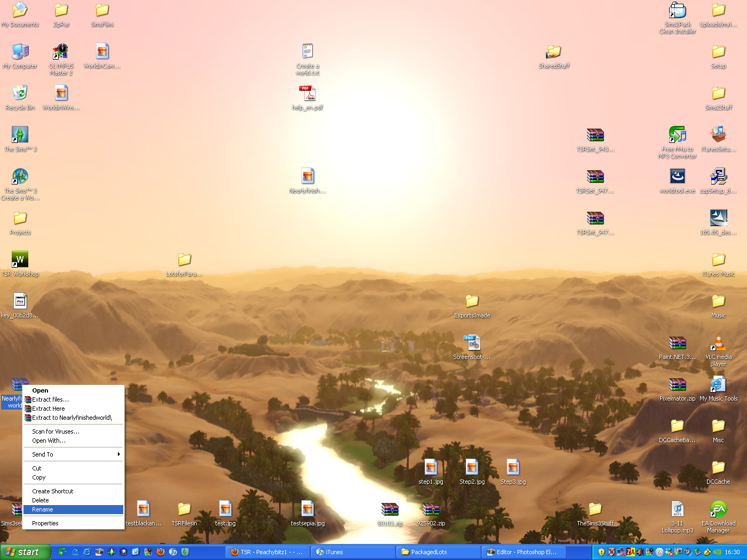Select the help_en.pdf file icon
The image size is (747, 560).
[x=307, y=93]
